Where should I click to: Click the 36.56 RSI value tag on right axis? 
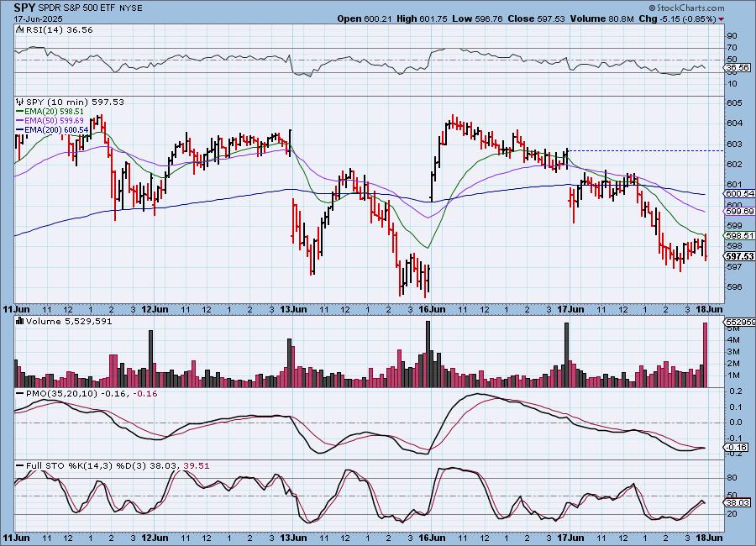click(738, 68)
